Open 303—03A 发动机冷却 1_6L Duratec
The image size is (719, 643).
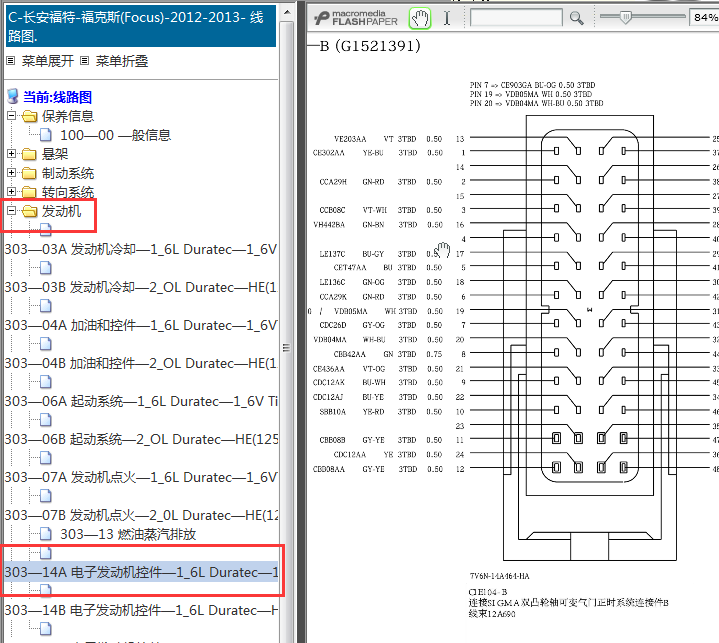[x=141, y=249]
